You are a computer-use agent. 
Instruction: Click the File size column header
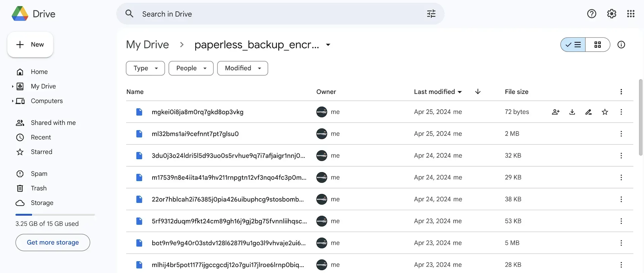pos(517,92)
